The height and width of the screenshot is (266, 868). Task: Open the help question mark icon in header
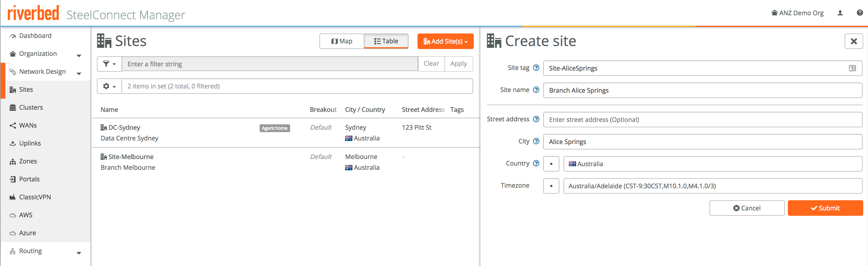pyautogui.click(x=860, y=13)
